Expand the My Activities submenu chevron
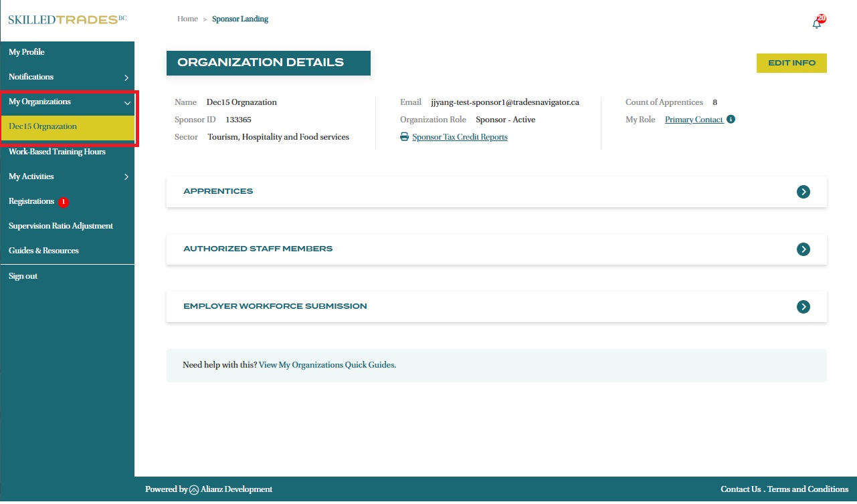Image resolution: width=857 pixels, height=504 pixels. 126,177
